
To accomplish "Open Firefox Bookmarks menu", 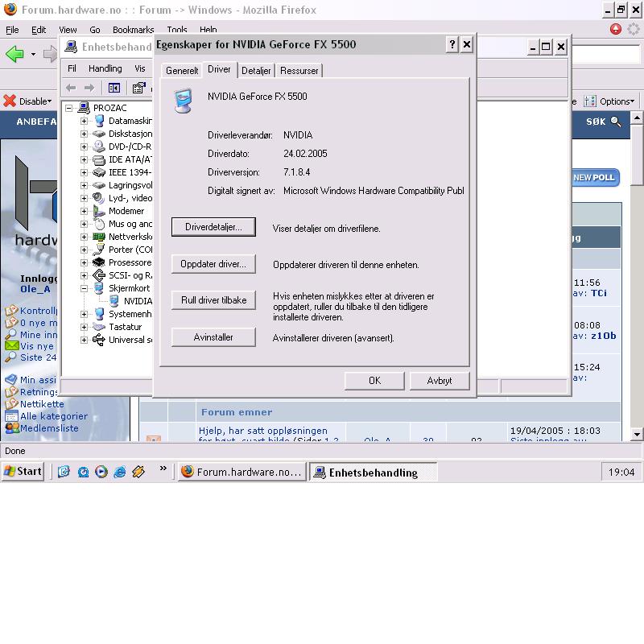I will pos(133,30).
